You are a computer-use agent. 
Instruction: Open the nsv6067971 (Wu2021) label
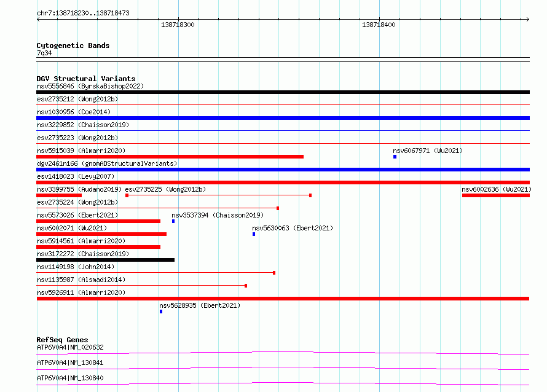[428, 151]
